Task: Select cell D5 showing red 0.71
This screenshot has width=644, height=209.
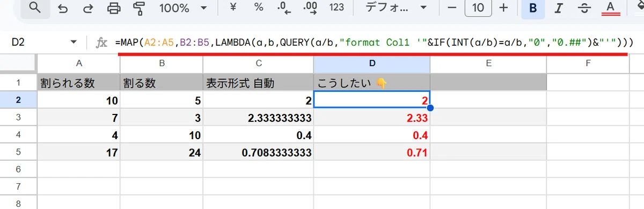Action: 372,152
